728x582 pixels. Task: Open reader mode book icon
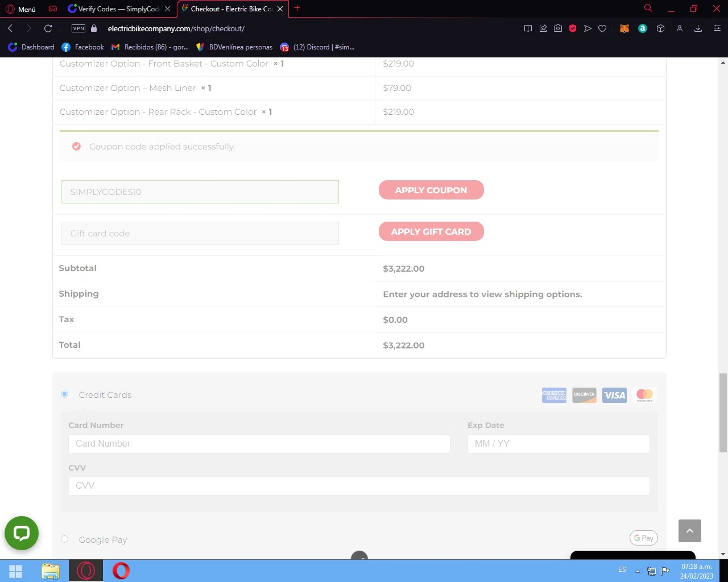(x=528, y=28)
